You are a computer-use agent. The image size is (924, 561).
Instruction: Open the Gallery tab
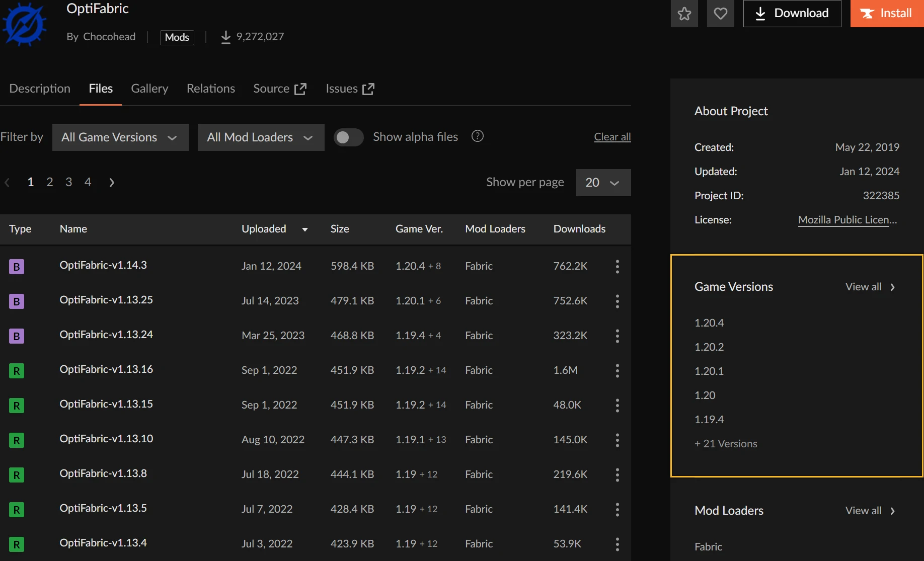149,89
